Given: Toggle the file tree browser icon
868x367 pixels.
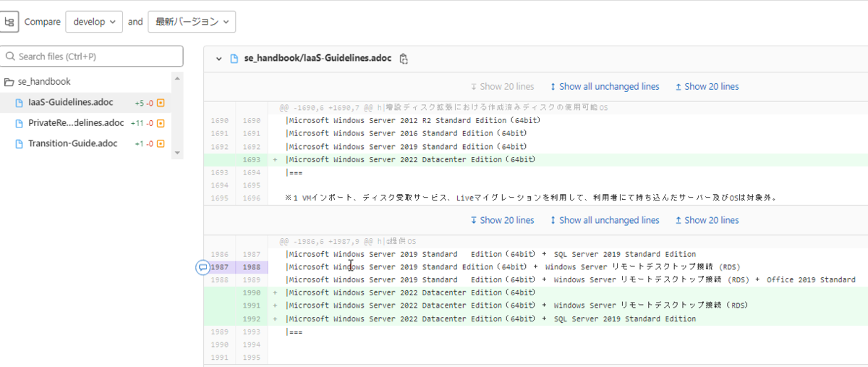Looking at the screenshot, I should click(x=9, y=22).
